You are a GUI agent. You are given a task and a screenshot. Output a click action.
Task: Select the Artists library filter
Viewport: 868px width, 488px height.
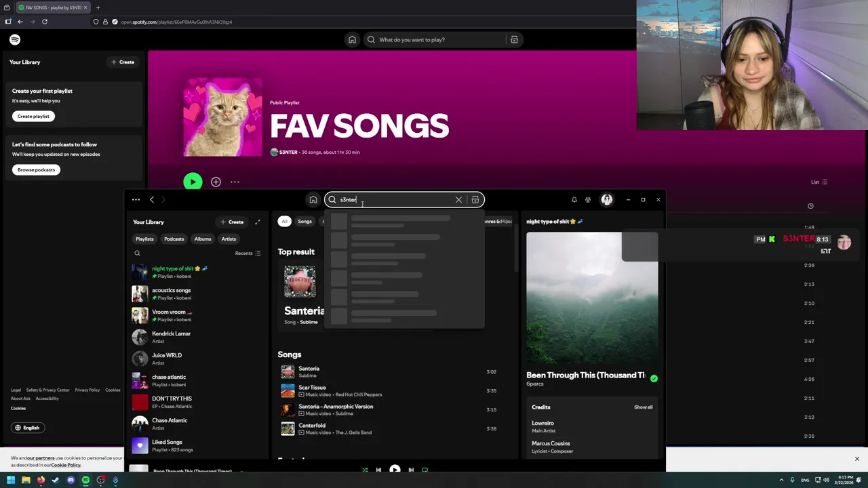tap(229, 239)
